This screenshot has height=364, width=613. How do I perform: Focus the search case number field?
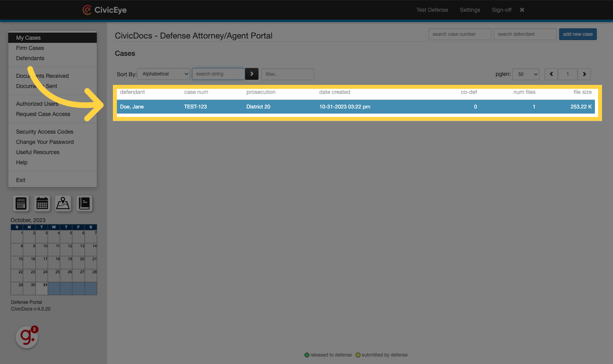coord(460,34)
